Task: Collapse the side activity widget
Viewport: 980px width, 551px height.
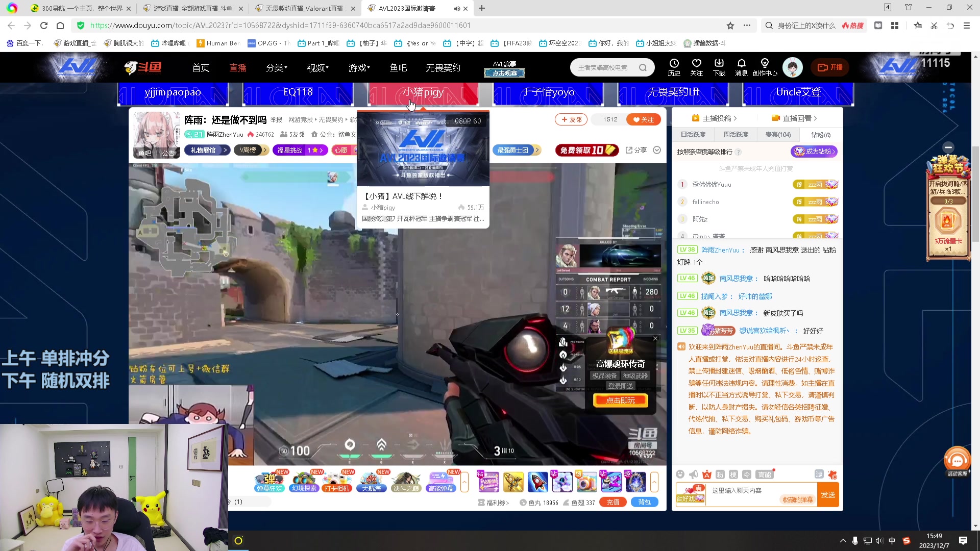Action: click(x=948, y=147)
